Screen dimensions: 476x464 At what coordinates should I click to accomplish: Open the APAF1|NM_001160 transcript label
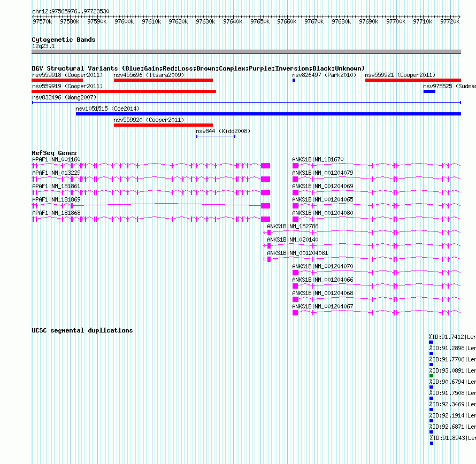(x=56, y=159)
